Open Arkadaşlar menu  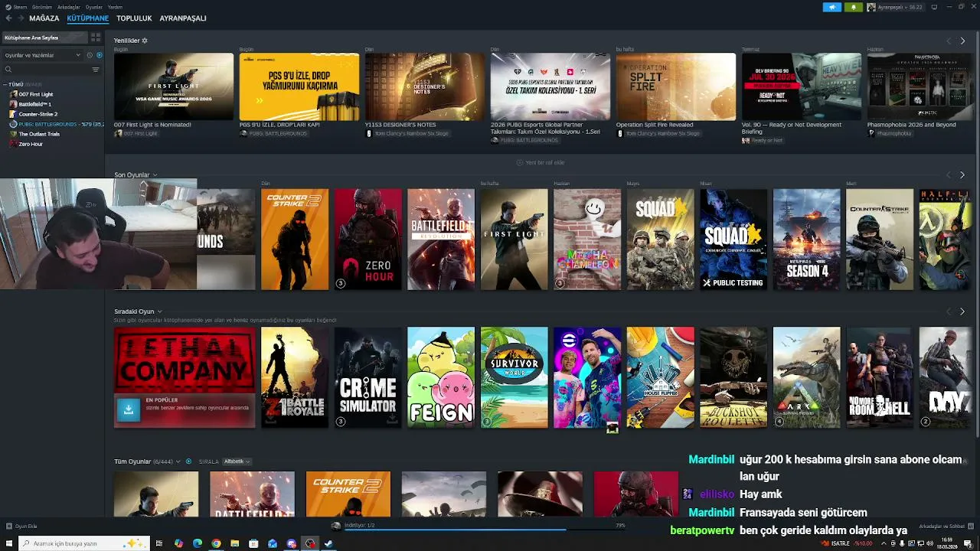coord(69,7)
